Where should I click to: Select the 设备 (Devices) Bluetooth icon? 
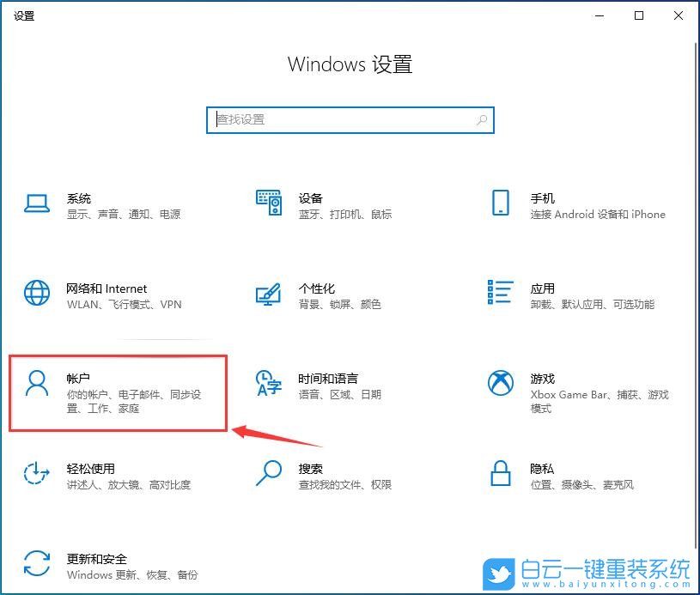pyautogui.click(x=268, y=203)
